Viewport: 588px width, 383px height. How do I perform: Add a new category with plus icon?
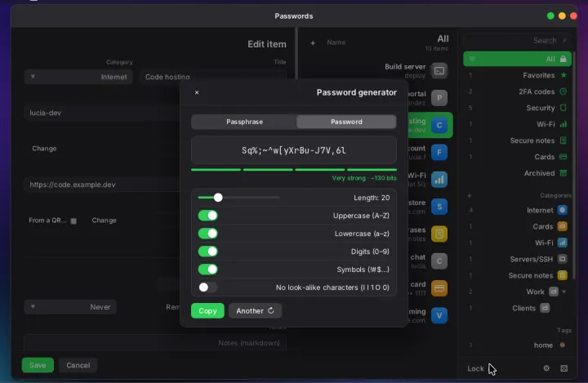(x=469, y=196)
